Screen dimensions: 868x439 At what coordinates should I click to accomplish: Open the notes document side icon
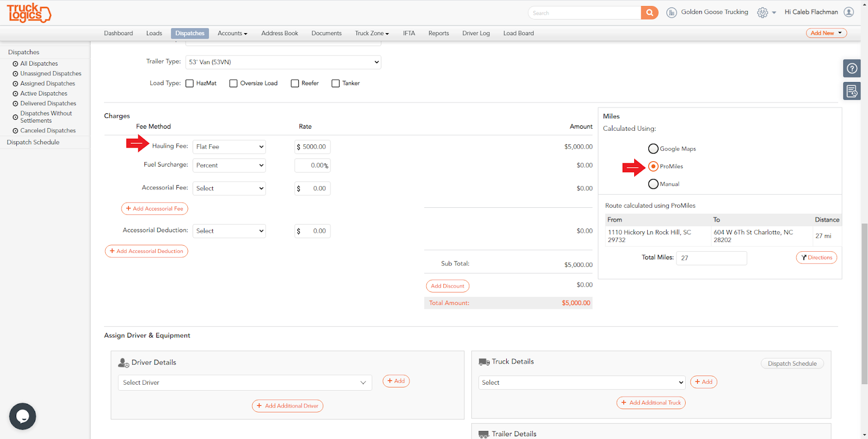click(852, 91)
